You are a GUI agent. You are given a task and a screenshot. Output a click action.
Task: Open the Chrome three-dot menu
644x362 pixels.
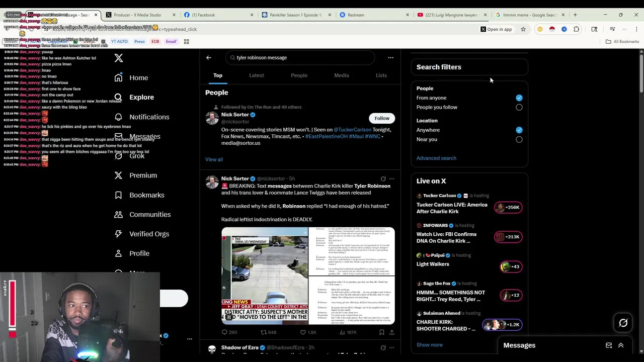pos(636,29)
